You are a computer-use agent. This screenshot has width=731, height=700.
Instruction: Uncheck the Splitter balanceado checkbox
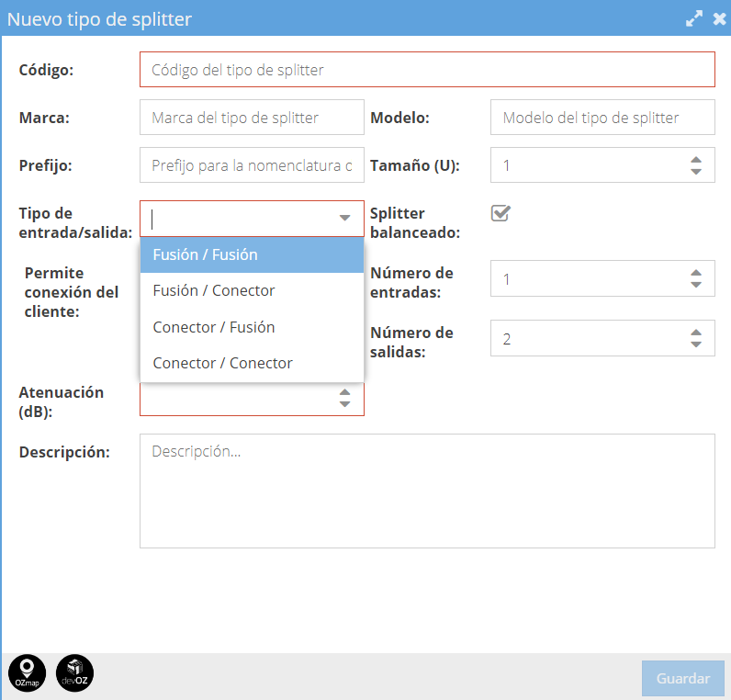[x=500, y=213]
